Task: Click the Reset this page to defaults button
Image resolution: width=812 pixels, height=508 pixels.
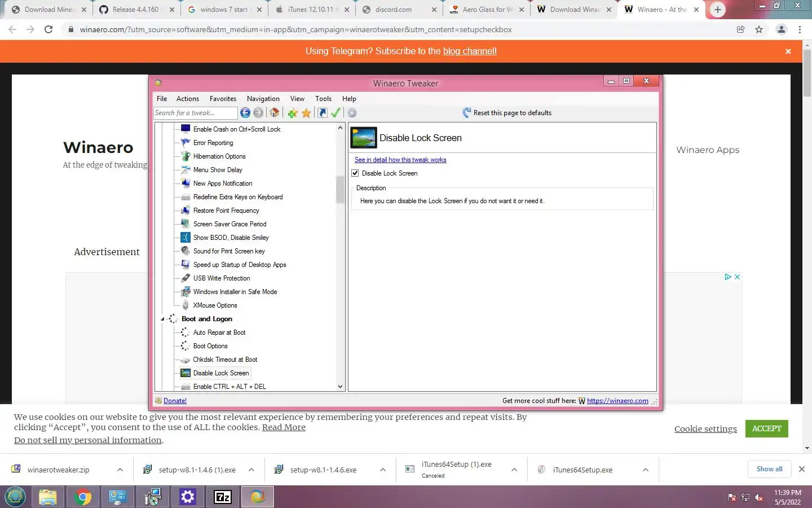Action: (x=507, y=113)
